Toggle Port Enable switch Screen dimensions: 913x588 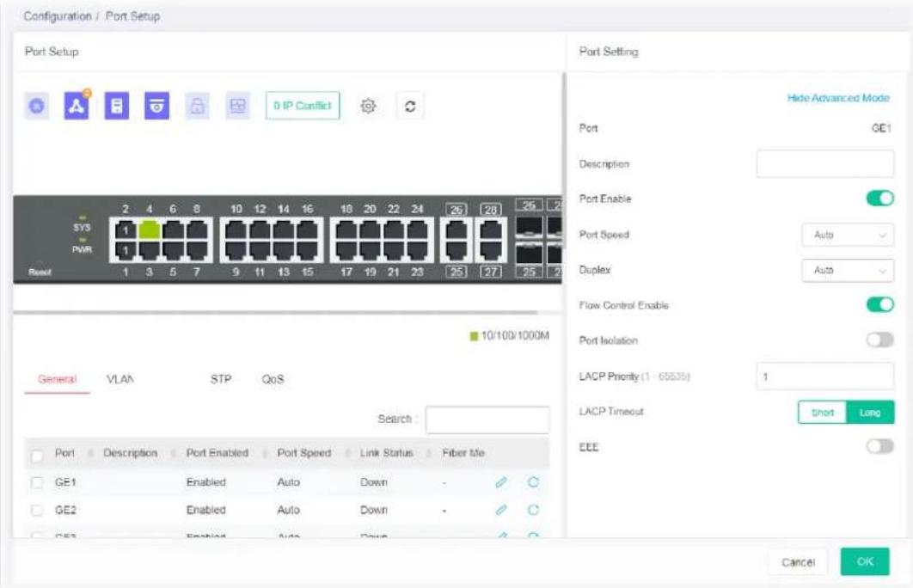879,199
